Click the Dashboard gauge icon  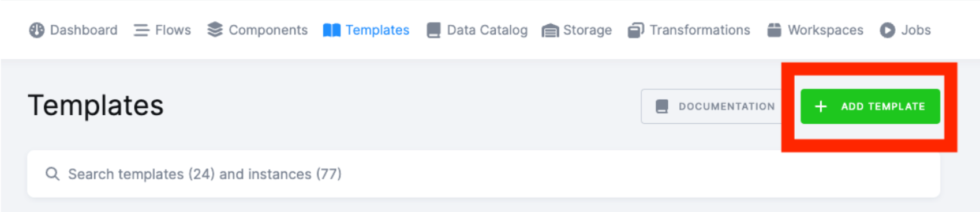[x=37, y=30]
